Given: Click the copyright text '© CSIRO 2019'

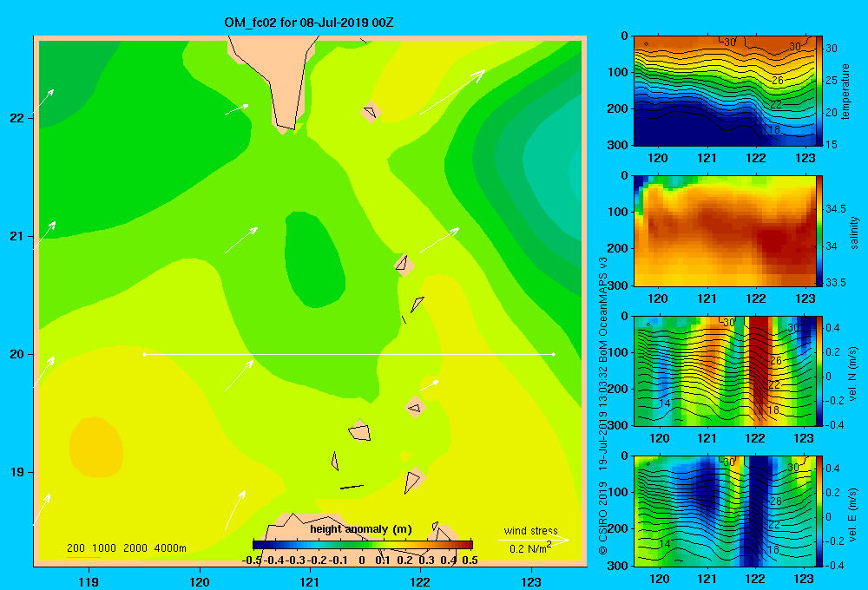Looking at the screenshot, I should coord(603,518).
